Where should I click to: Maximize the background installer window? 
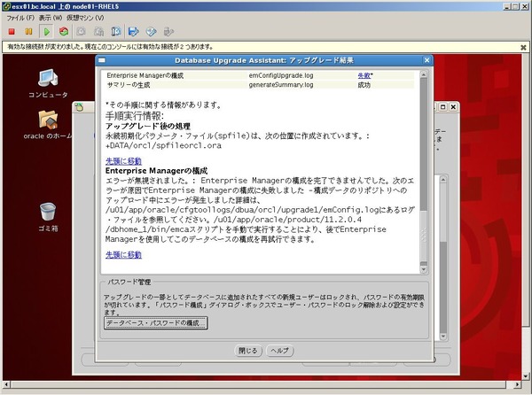tap(442, 107)
